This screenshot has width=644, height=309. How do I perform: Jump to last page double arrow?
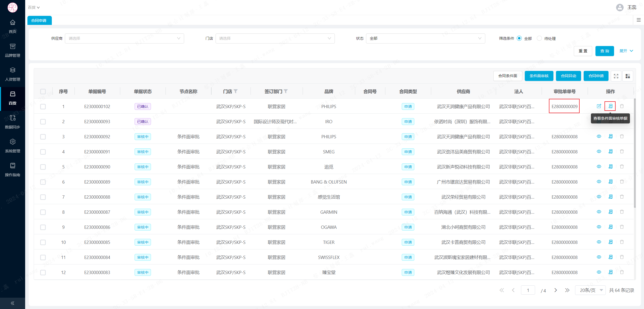pos(567,290)
